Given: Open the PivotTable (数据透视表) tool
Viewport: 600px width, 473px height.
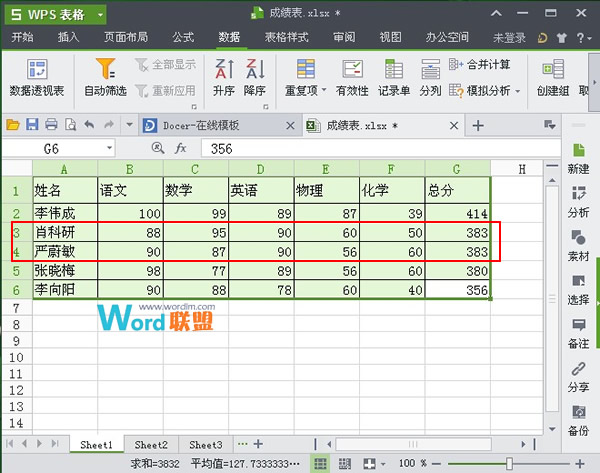Looking at the screenshot, I should coord(37,78).
